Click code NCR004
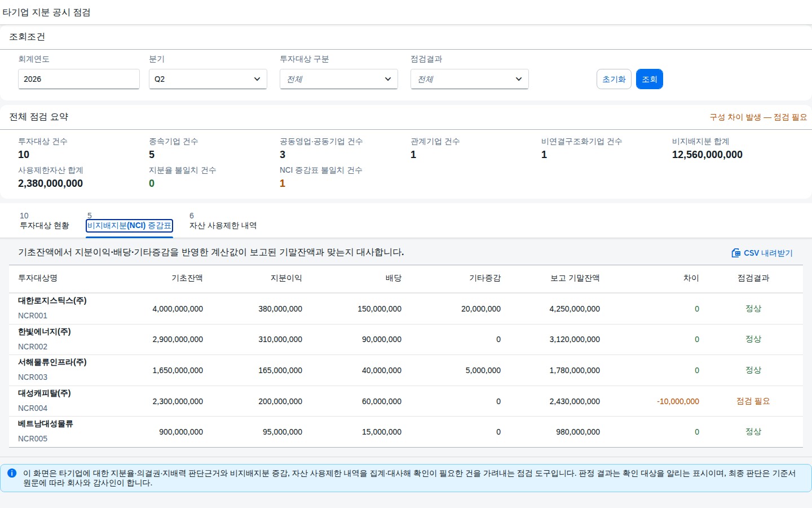 tap(33, 408)
